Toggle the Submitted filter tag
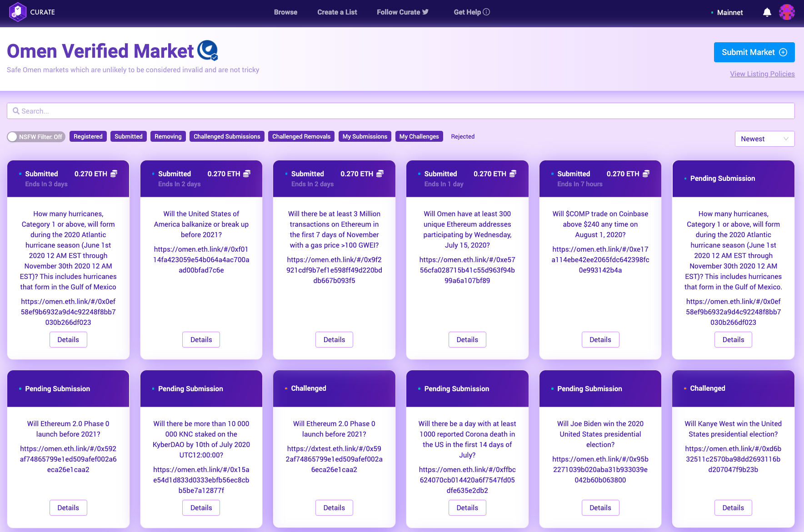804x532 pixels. pyautogui.click(x=129, y=136)
